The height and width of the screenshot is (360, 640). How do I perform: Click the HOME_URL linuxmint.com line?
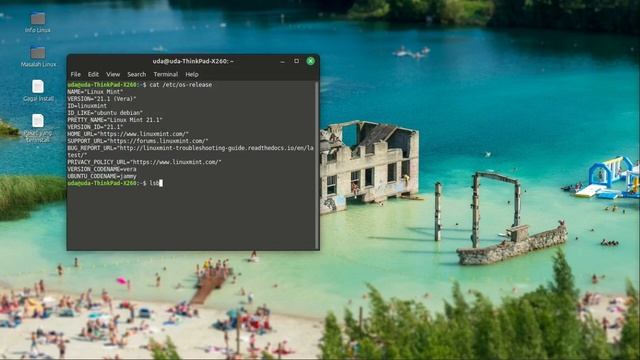point(128,134)
